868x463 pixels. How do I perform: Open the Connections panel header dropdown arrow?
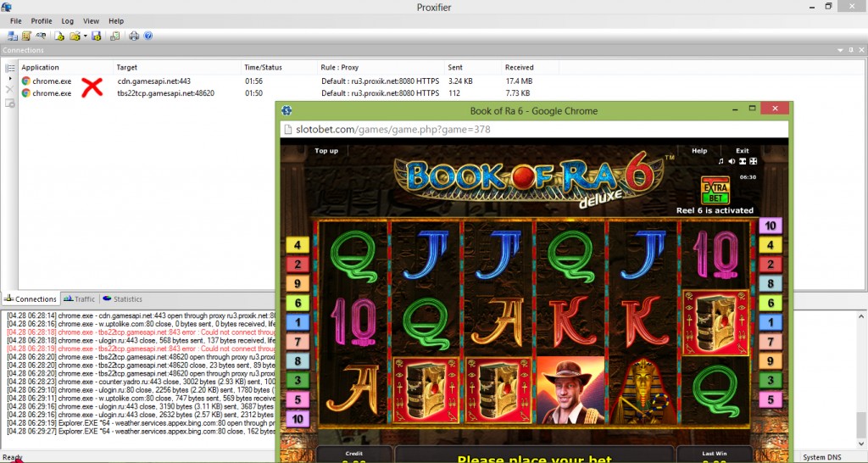point(840,50)
